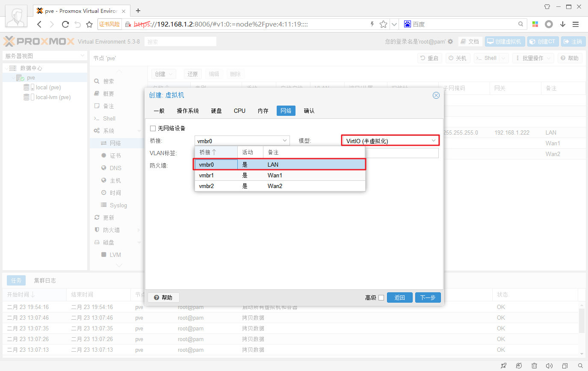Select local-lvm (pve) storage in tree

[53, 97]
